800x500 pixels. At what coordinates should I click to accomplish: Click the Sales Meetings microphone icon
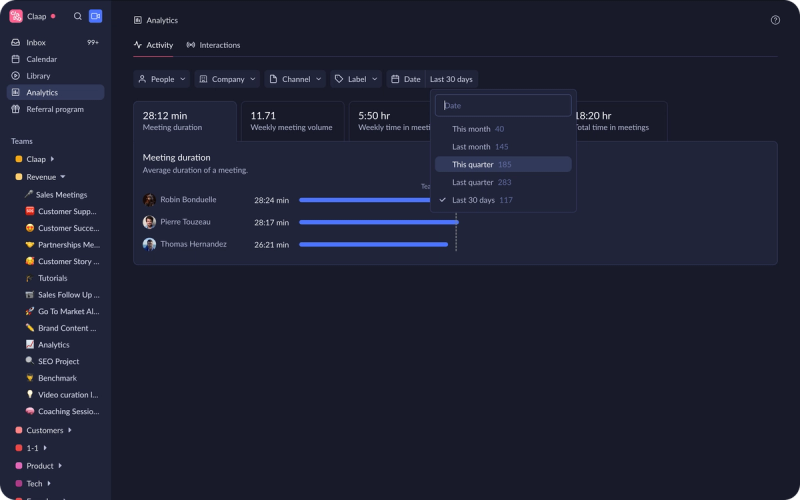[x=29, y=194]
